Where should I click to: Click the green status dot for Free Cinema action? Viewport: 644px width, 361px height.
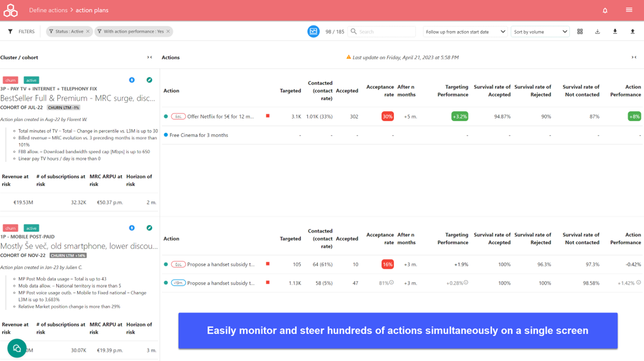click(x=166, y=135)
